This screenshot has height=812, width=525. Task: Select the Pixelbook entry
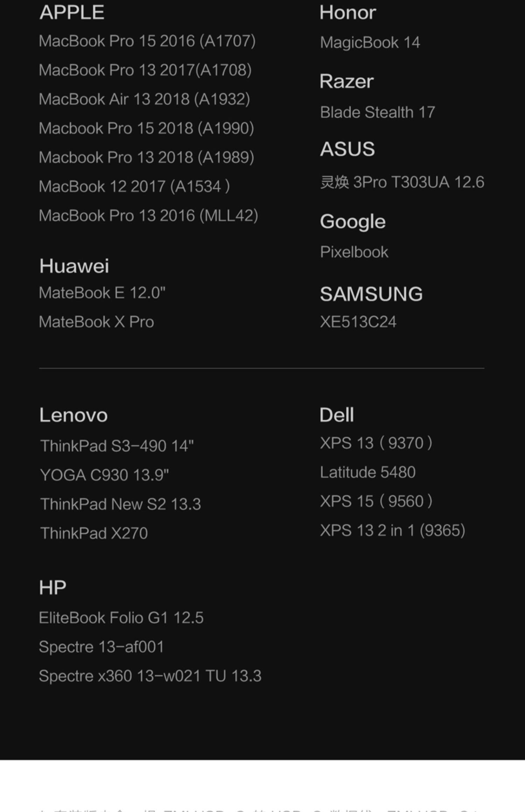[x=354, y=252]
